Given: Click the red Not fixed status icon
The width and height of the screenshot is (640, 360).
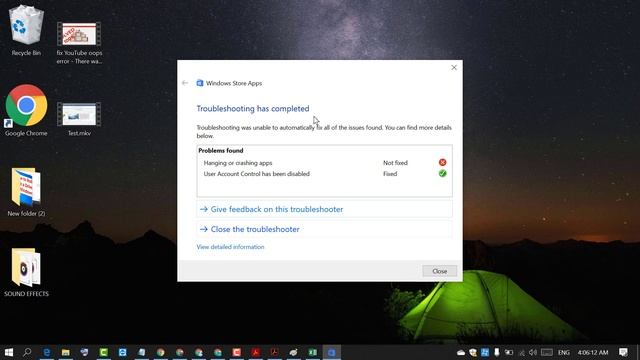Looking at the screenshot, I should 442,162.
